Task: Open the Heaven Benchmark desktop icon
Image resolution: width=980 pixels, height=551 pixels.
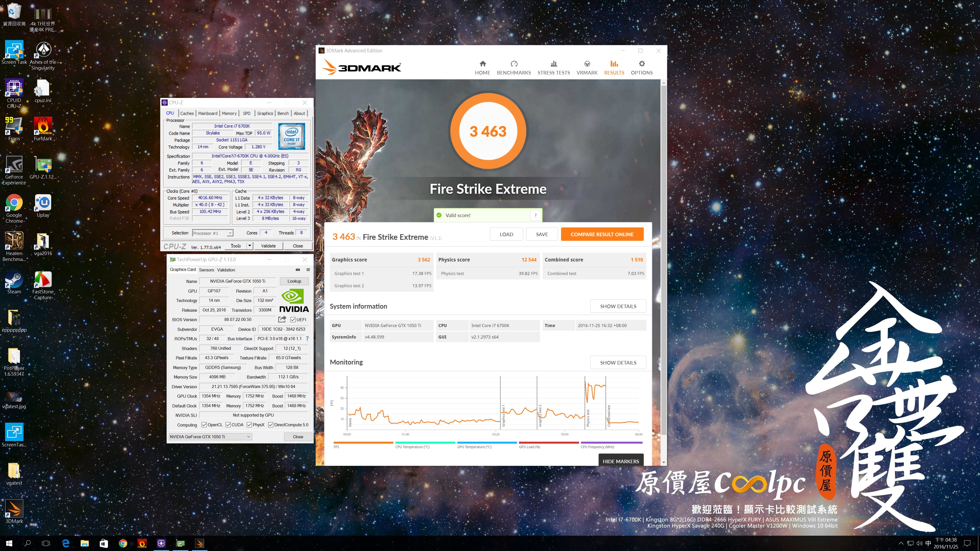Action: [x=14, y=247]
